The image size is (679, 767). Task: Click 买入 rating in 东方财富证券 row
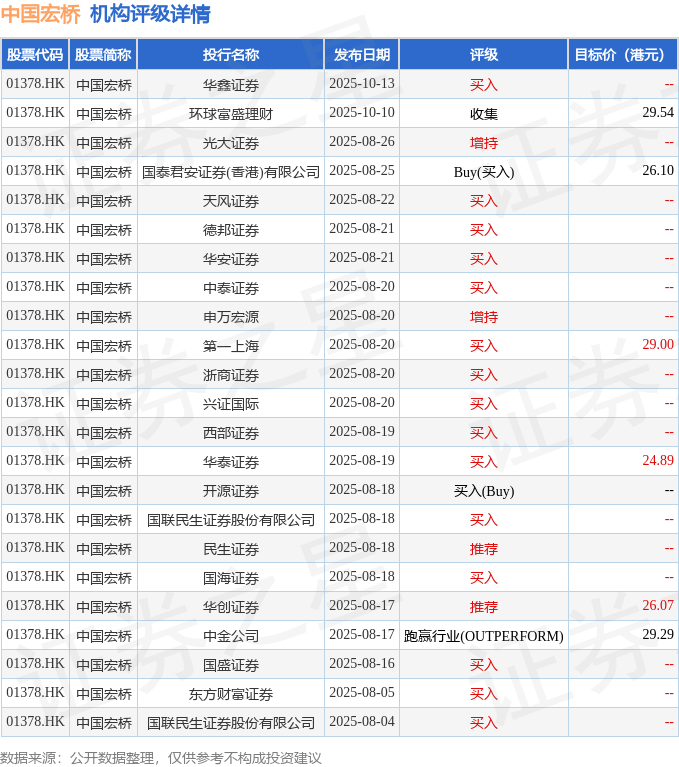[484, 694]
